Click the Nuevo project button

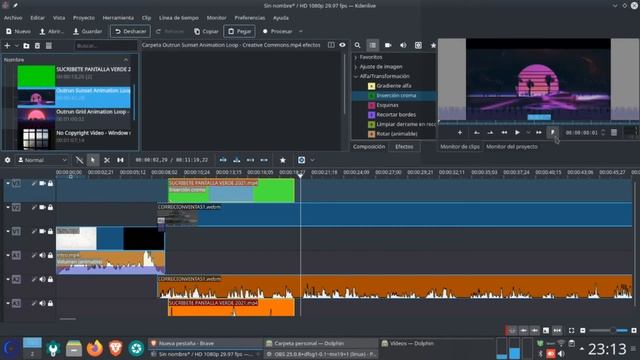(x=18, y=31)
